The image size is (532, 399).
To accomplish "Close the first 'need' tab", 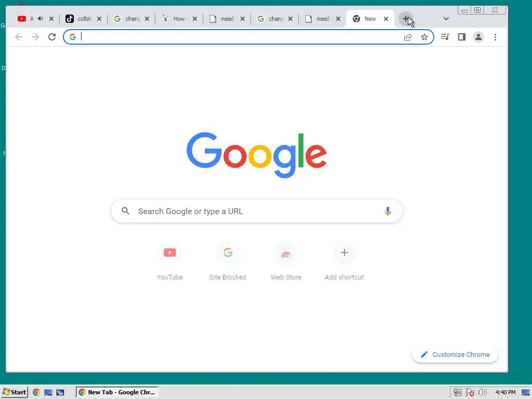I will tap(243, 19).
